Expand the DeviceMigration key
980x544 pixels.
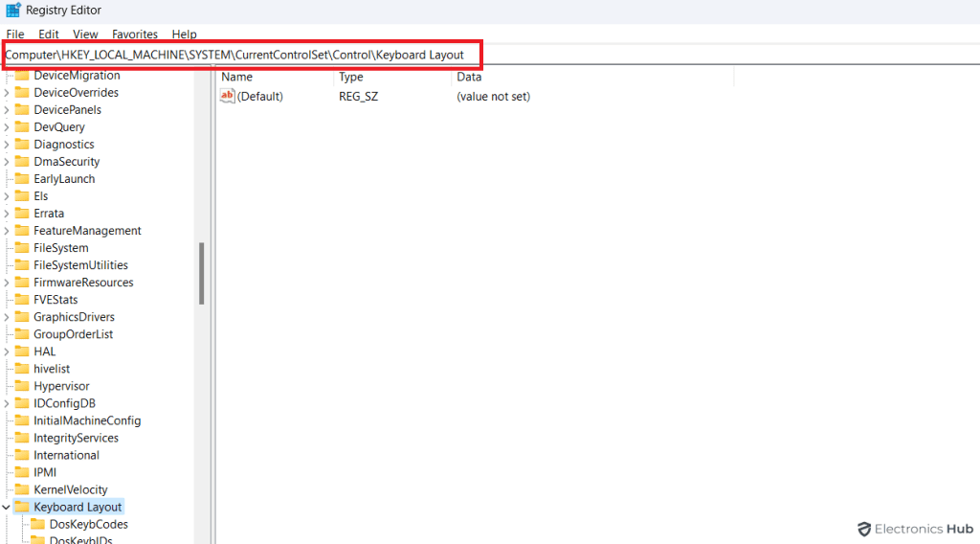coord(7,76)
